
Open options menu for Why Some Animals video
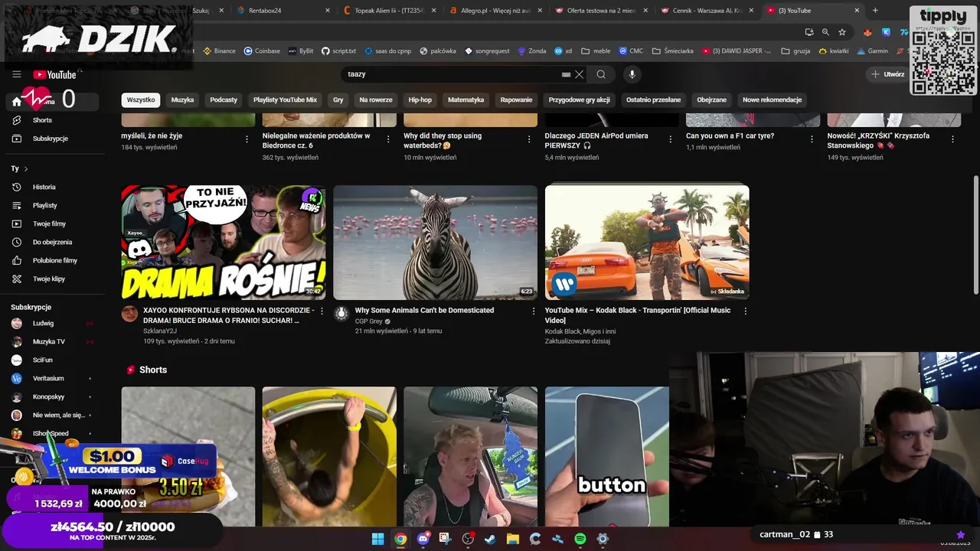(x=534, y=311)
